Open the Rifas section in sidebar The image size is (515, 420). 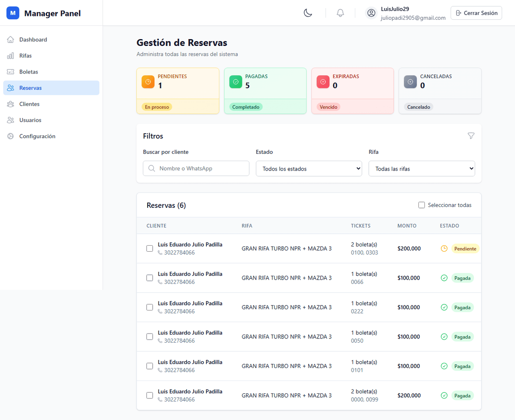(x=25, y=56)
